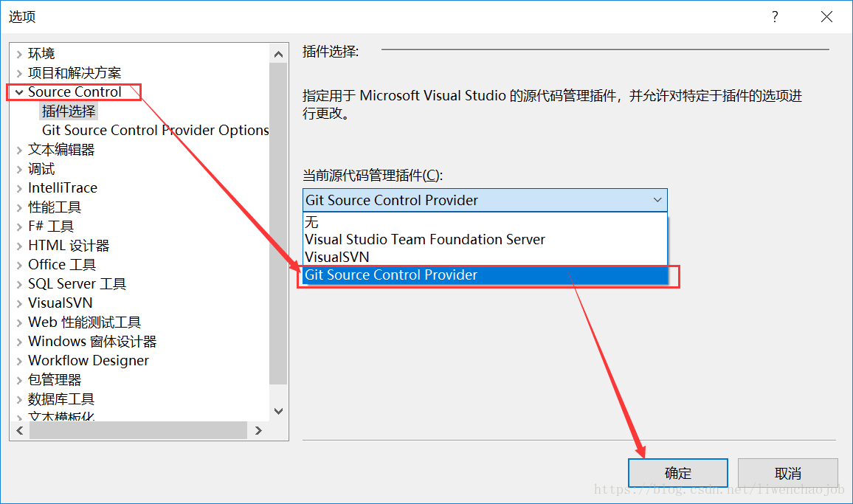Expand the VisualSVN tree node

(x=20, y=303)
